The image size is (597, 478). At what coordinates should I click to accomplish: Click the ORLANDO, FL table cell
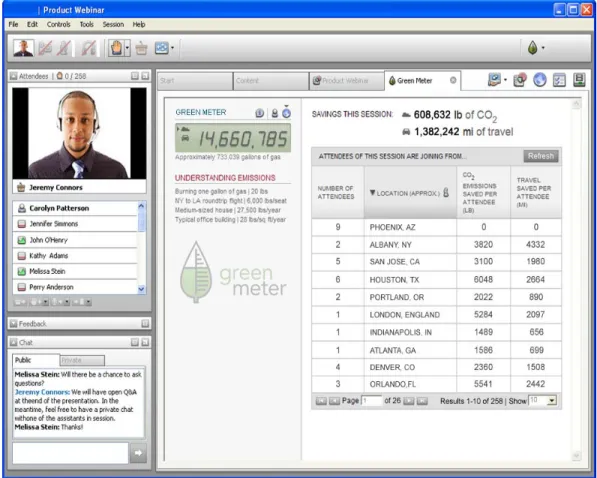[x=410, y=384]
